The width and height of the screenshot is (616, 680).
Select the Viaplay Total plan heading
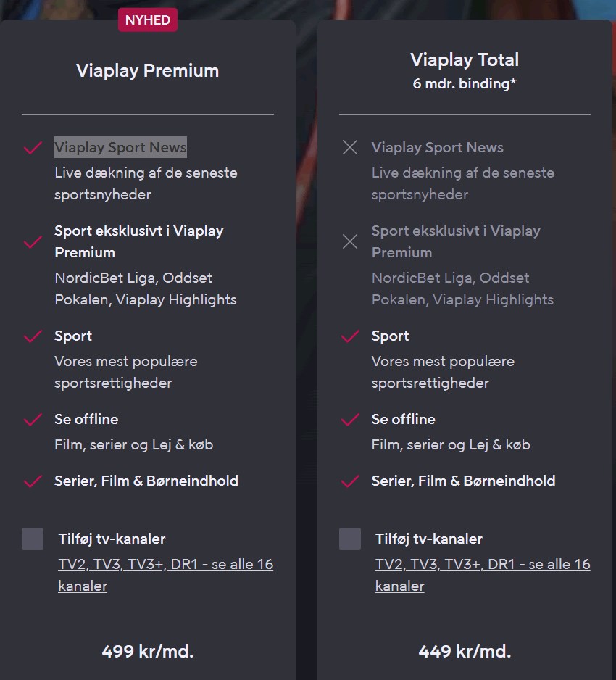(465, 60)
